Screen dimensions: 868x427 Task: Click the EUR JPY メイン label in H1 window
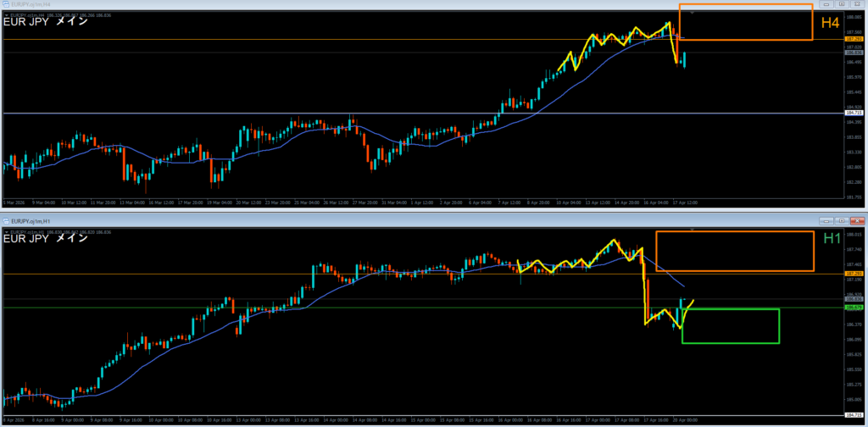(46, 239)
